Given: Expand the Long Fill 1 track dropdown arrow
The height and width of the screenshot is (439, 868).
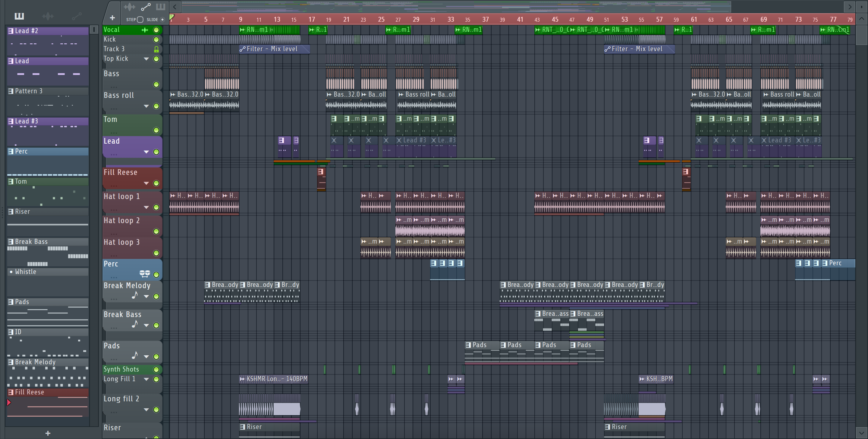Looking at the screenshot, I should tap(146, 379).
